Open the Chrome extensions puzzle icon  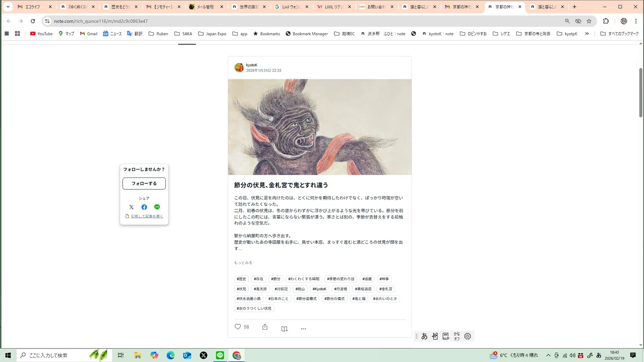(606, 21)
